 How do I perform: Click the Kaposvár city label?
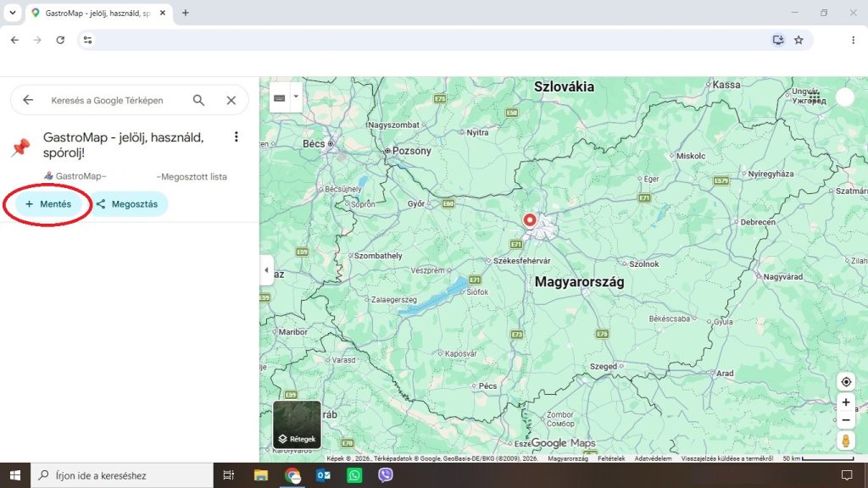point(460,353)
